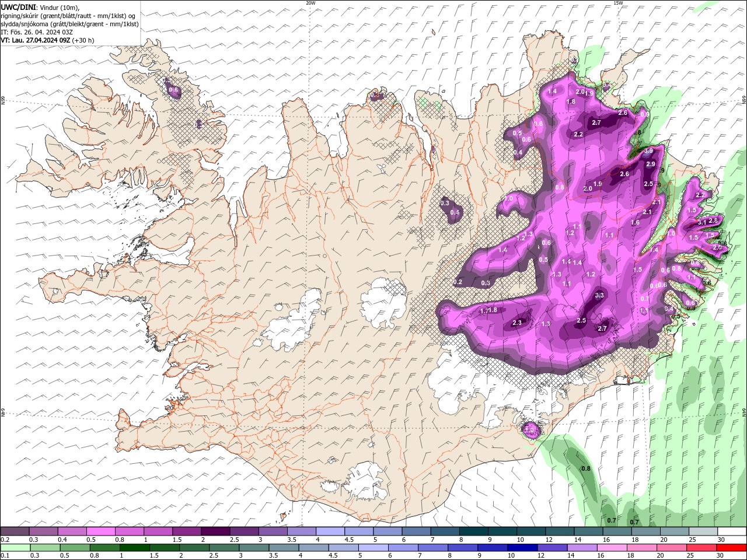The width and height of the screenshot is (747, 560).
Task: Click the 'slydda/snjókoma' description line
Action: 69,24
